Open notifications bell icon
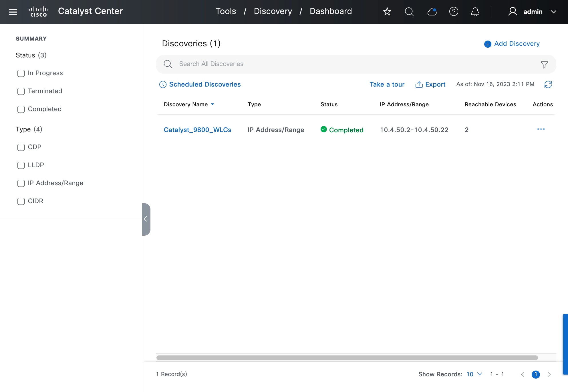The image size is (568, 392). [475, 12]
